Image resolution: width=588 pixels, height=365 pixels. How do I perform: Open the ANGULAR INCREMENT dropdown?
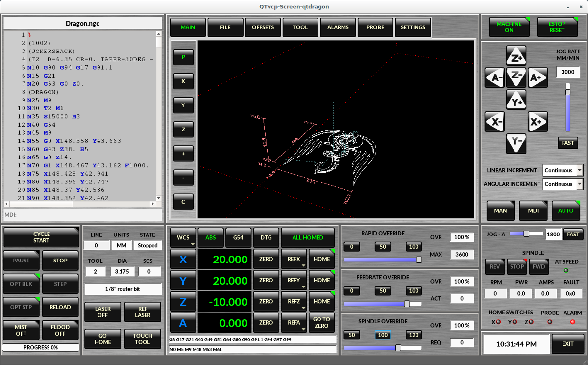click(563, 184)
